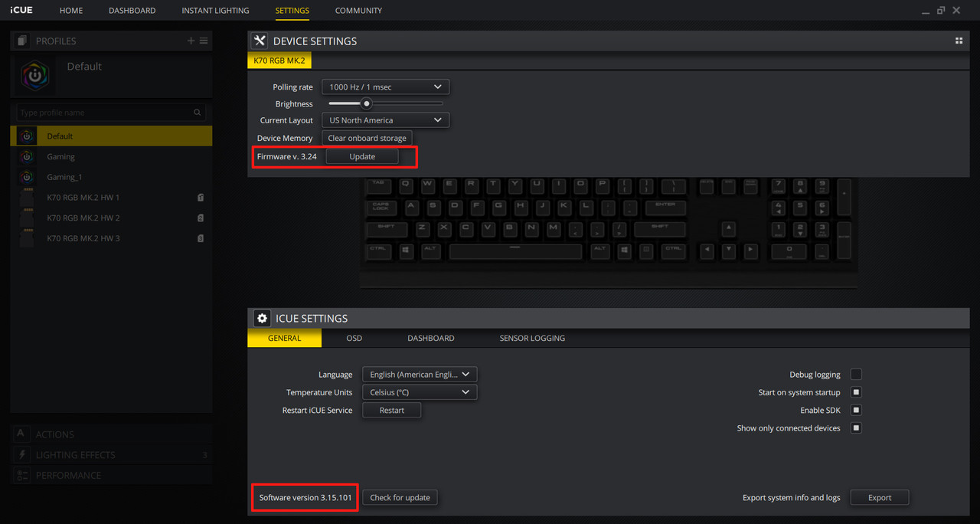This screenshot has width=980, height=524.
Task: Open the Current Layout dropdown
Action: pyautogui.click(x=385, y=120)
